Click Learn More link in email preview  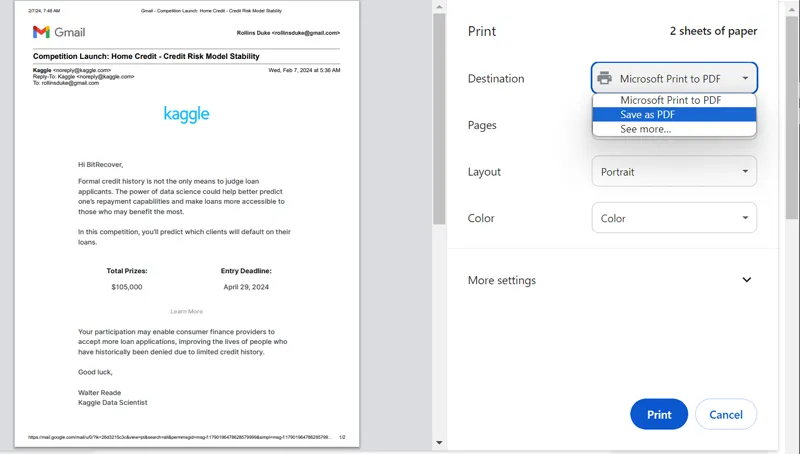(187, 311)
